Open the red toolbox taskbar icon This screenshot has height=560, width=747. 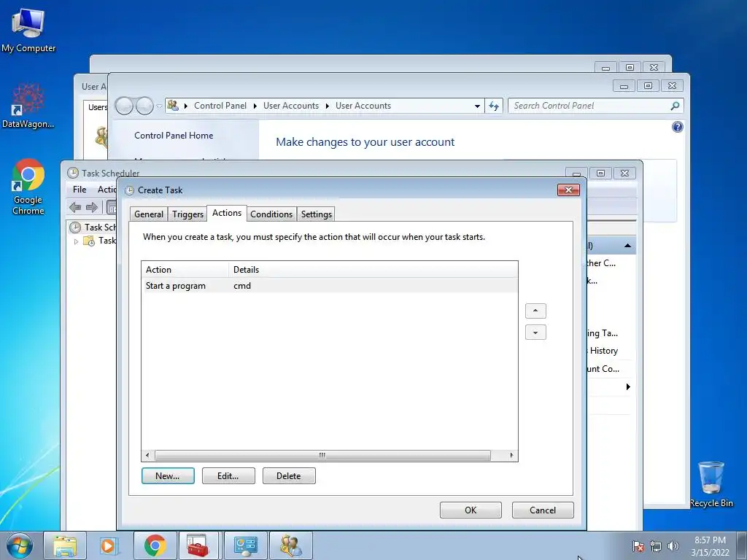pos(198,545)
